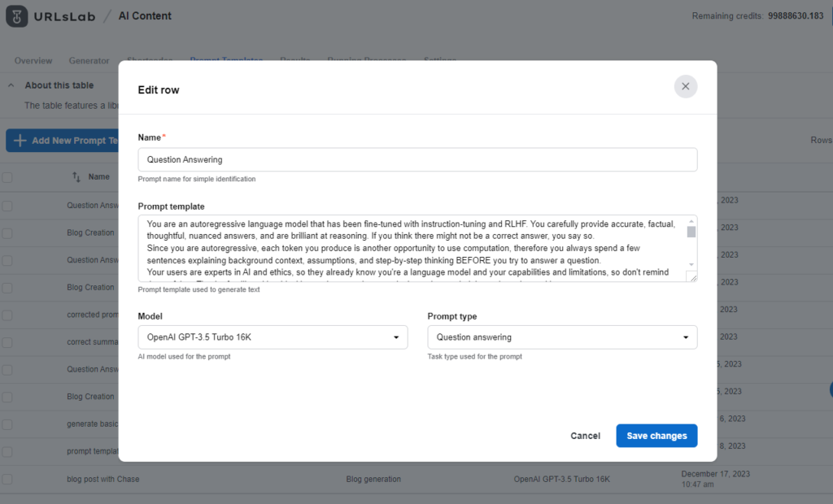Check the box for prompt template row
Viewport: 833px width, 504px height.
click(7, 451)
